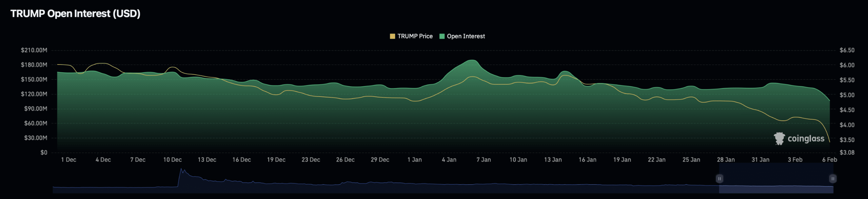Click the coinglass mascot logo icon
This screenshot has height=199, width=868.
779,139
